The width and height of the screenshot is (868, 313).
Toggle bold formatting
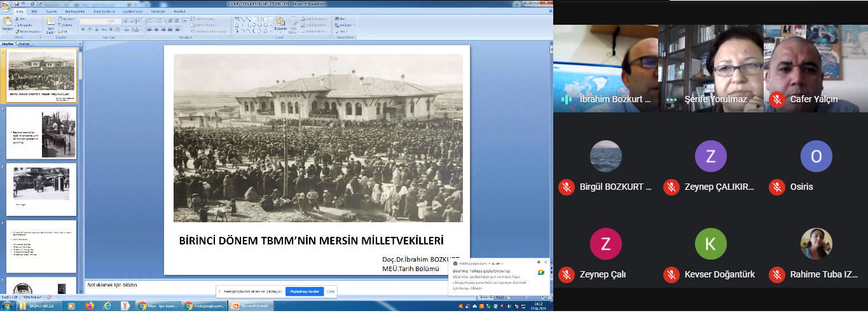83,29
